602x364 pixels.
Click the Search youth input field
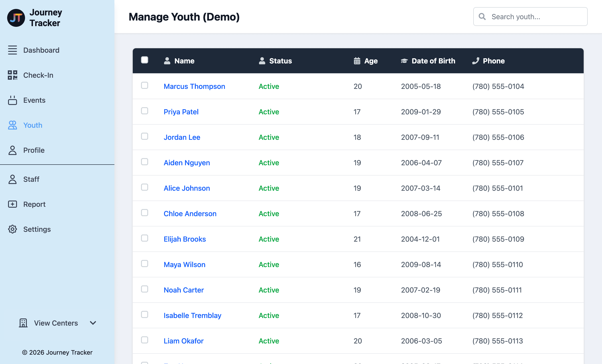point(530,16)
